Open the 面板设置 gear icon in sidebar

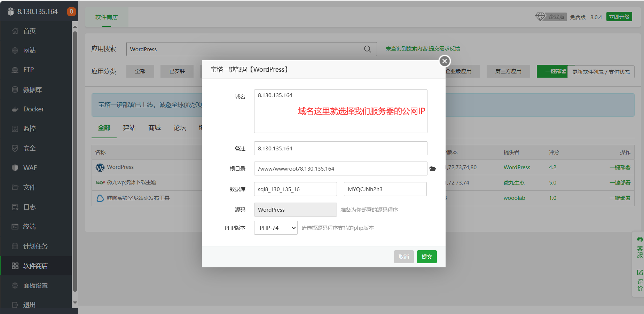click(15, 285)
